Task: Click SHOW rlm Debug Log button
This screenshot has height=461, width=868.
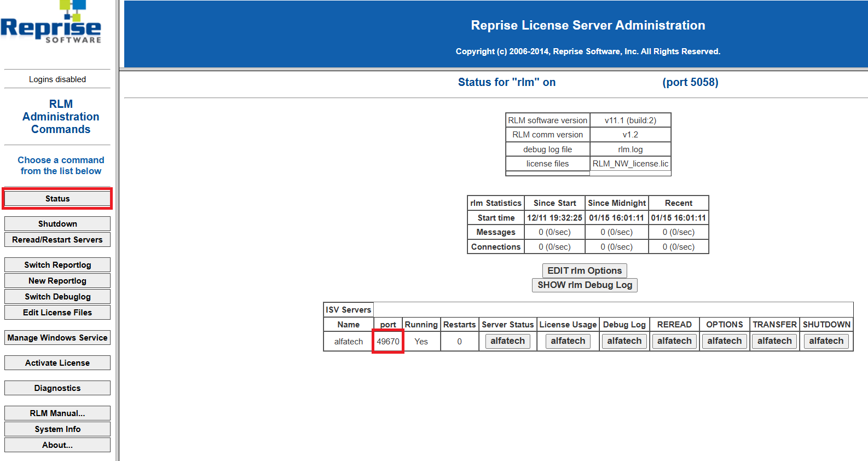Action: coord(585,285)
